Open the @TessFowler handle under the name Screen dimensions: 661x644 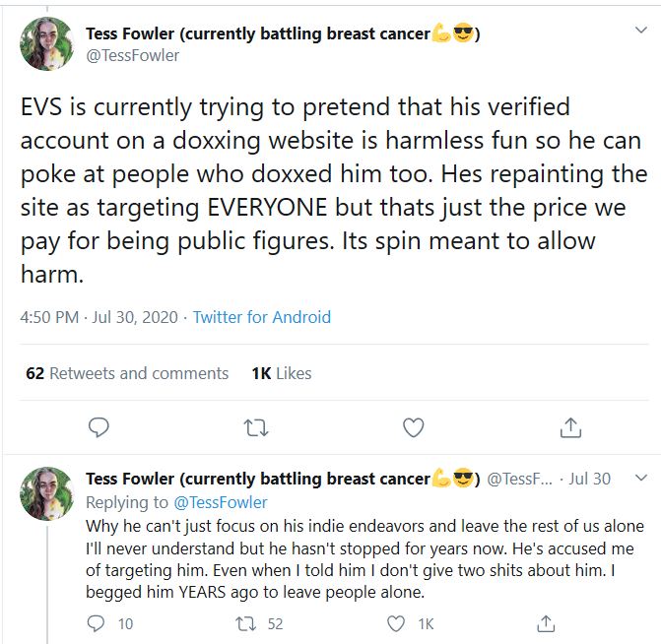(133, 55)
